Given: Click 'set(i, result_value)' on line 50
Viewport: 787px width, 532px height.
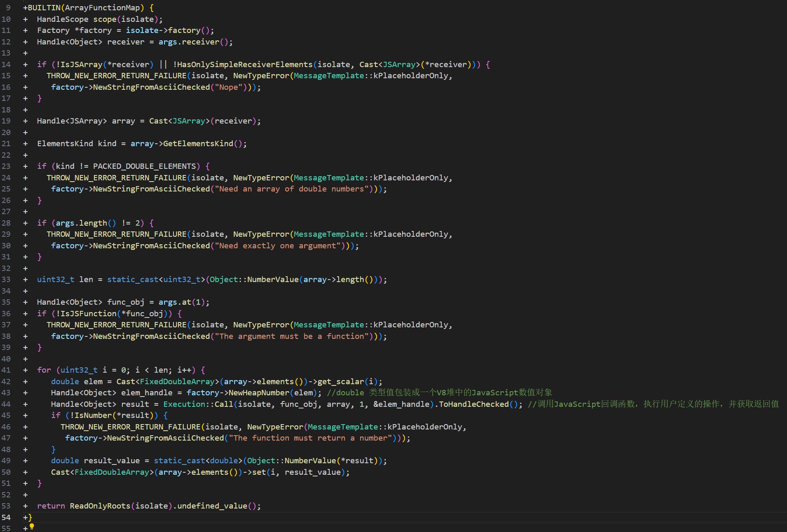Looking at the screenshot, I should tap(299, 472).
